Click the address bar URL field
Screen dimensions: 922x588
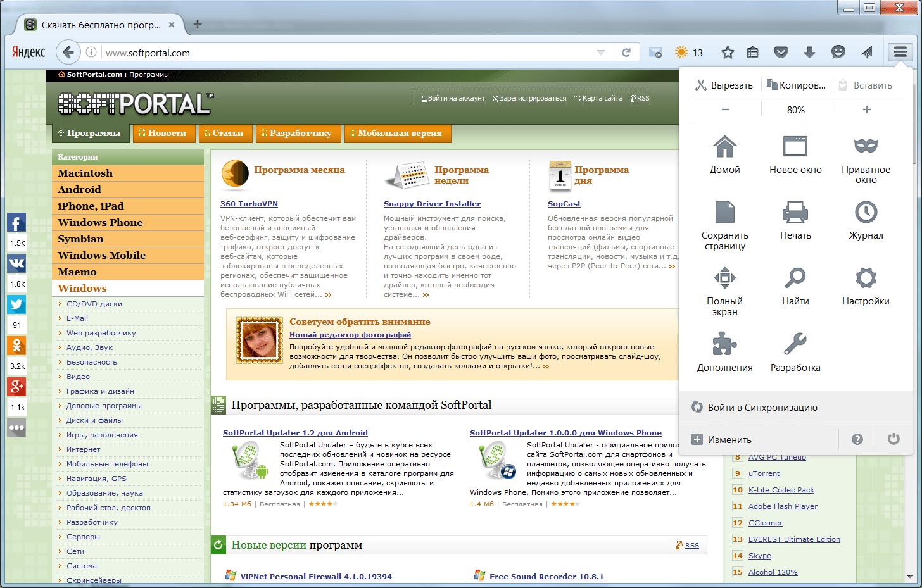pos(348,53)
